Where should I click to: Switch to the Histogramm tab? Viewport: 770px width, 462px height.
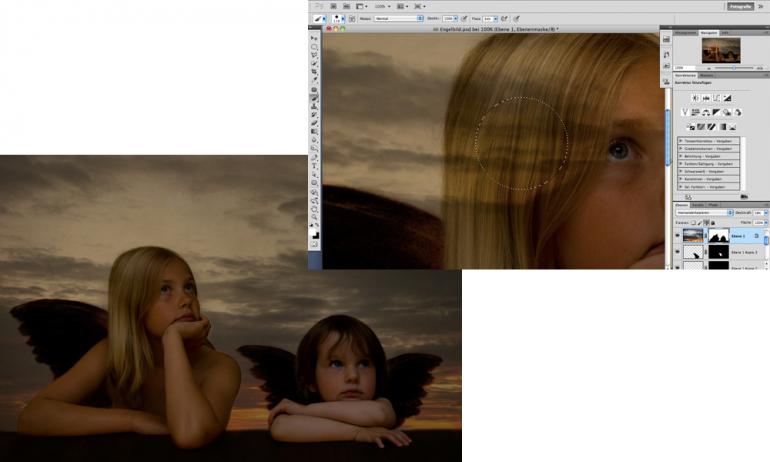pyautogui.click(x=686, y=33)
